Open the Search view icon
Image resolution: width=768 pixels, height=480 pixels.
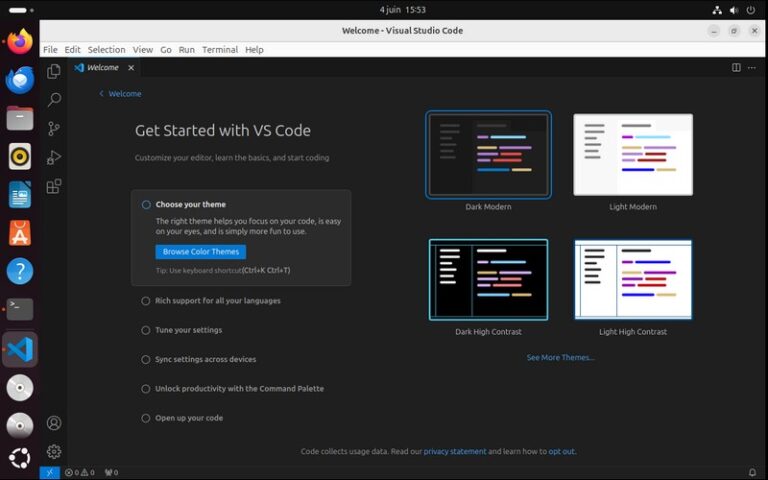coord(54,100)
